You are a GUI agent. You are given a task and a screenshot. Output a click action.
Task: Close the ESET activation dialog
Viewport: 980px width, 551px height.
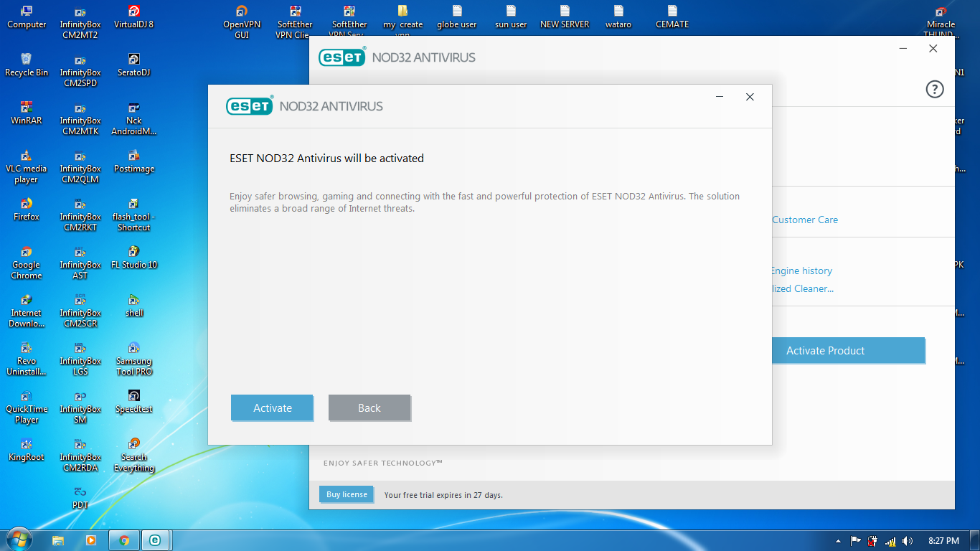click(750, 97)
